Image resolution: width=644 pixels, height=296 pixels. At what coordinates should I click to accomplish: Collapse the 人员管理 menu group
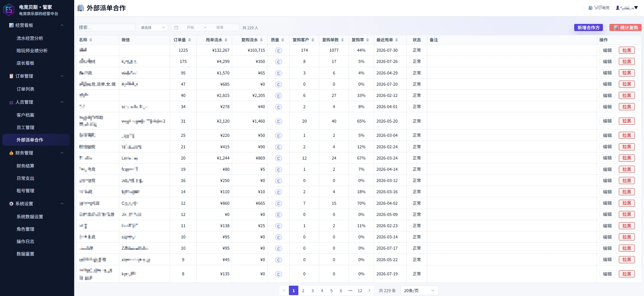coord(62,102)
